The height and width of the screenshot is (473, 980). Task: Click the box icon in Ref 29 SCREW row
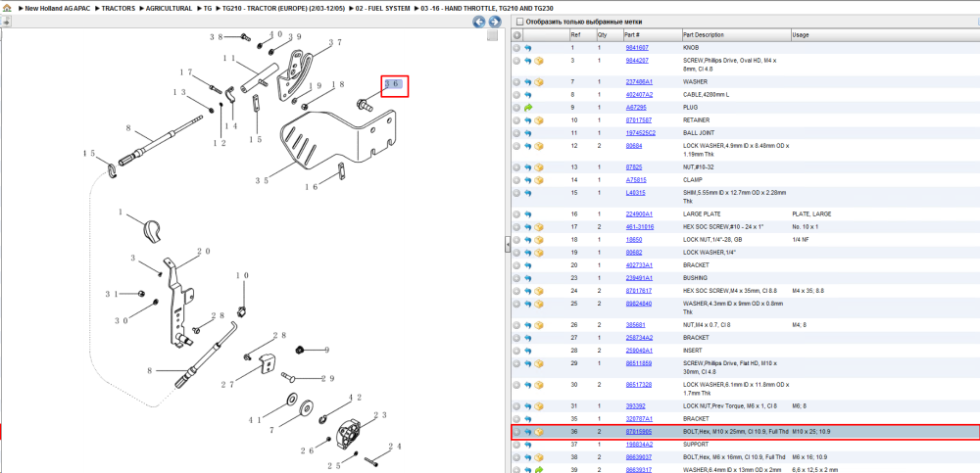(x=538, y=363)
